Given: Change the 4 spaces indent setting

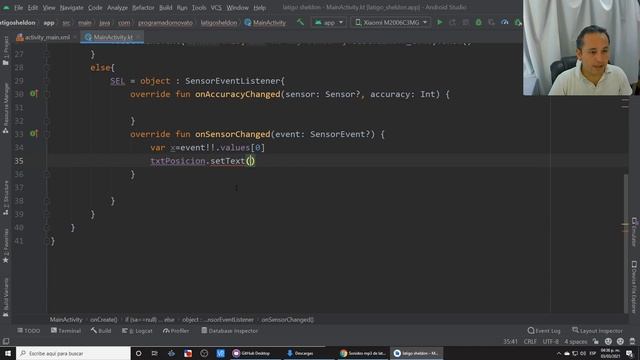Looking at the screenshot, I should click(576, 341).
